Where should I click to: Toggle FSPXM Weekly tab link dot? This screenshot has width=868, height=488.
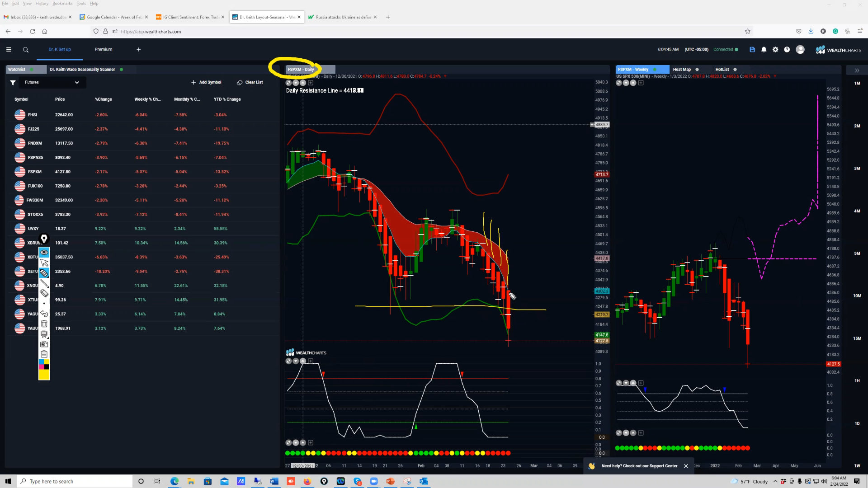click(655, 70)
